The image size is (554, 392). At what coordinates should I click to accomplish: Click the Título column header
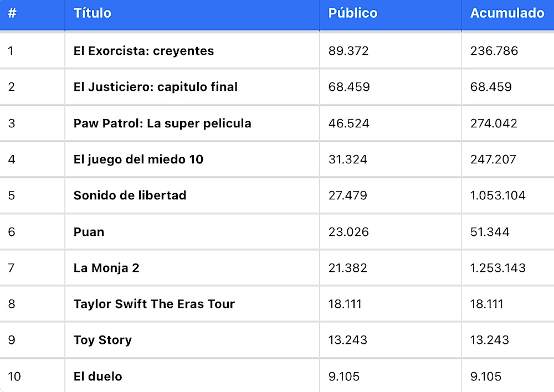pos(92,13)
